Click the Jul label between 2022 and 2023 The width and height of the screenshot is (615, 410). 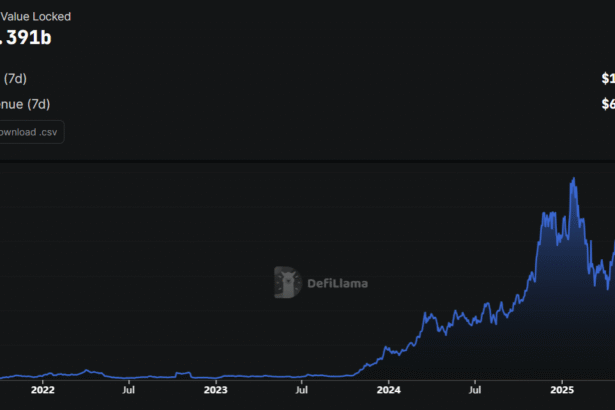[128, 391]
